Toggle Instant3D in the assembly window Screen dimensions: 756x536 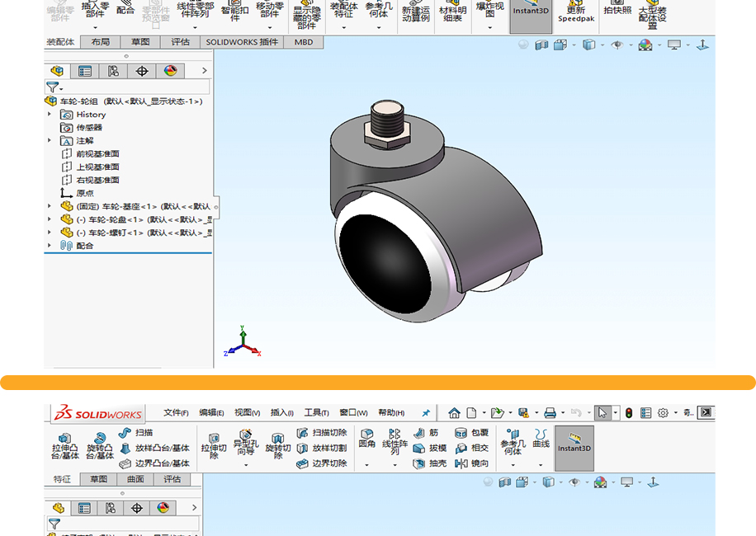531,15
